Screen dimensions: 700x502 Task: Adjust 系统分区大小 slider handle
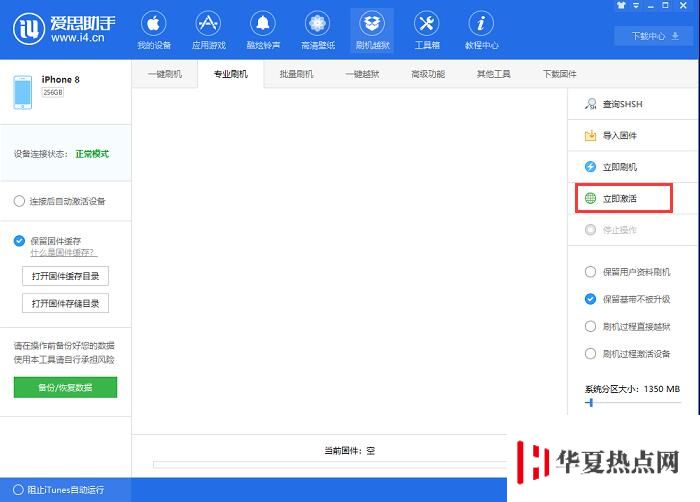[591, 403]
